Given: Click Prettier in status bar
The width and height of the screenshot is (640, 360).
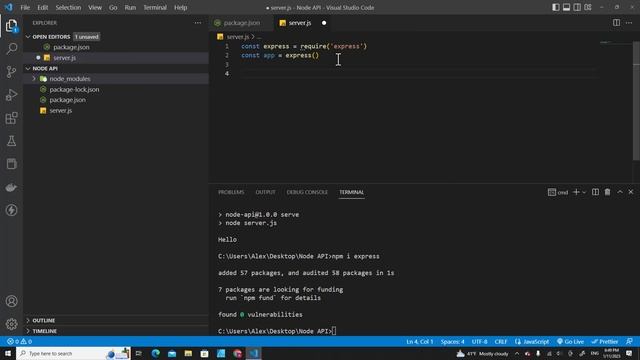Looking at the screenshot, I should (x=604, y=342).
